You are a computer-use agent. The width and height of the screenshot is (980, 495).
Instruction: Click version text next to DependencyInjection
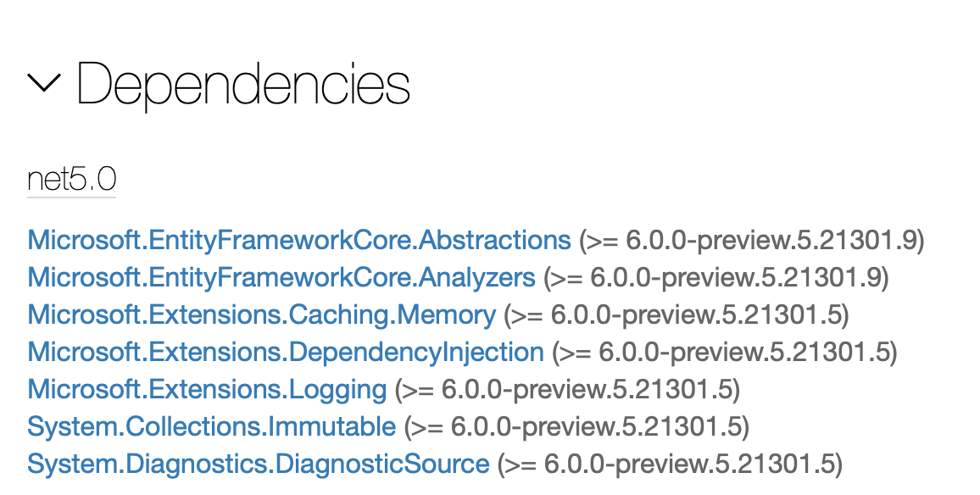click(x=724, y=352)
